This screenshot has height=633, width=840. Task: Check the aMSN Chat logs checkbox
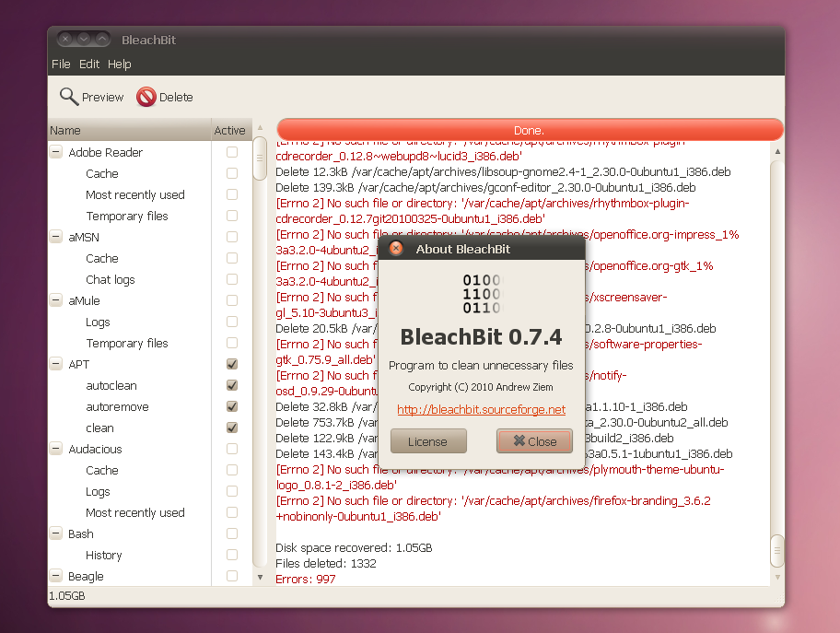pos(232,279)
